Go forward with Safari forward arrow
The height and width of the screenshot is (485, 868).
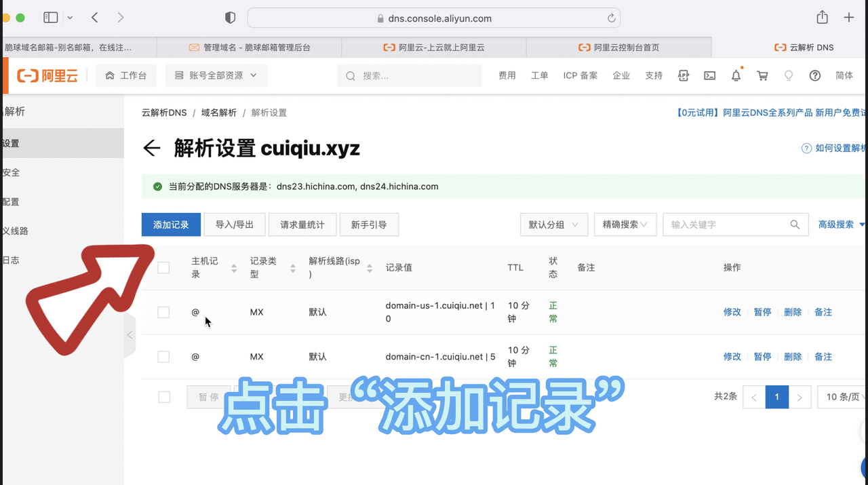120,18
